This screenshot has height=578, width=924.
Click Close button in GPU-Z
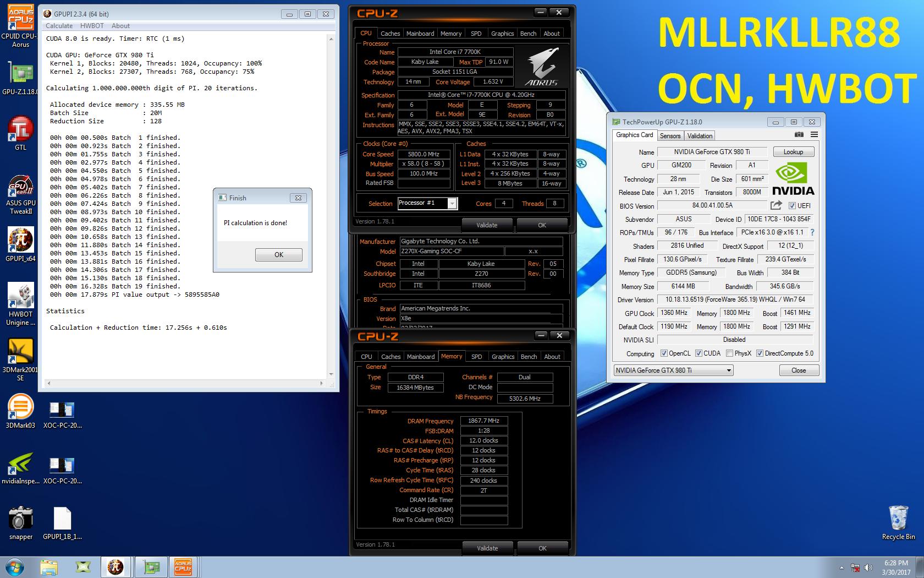pos(799,370)
